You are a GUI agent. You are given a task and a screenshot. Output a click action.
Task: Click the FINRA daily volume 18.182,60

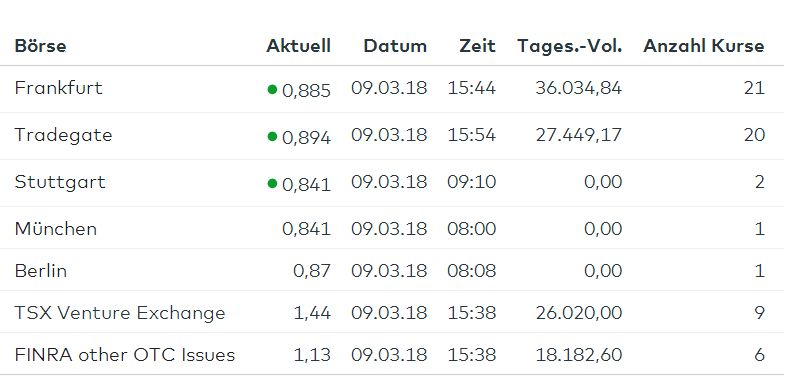coord(579,355)
